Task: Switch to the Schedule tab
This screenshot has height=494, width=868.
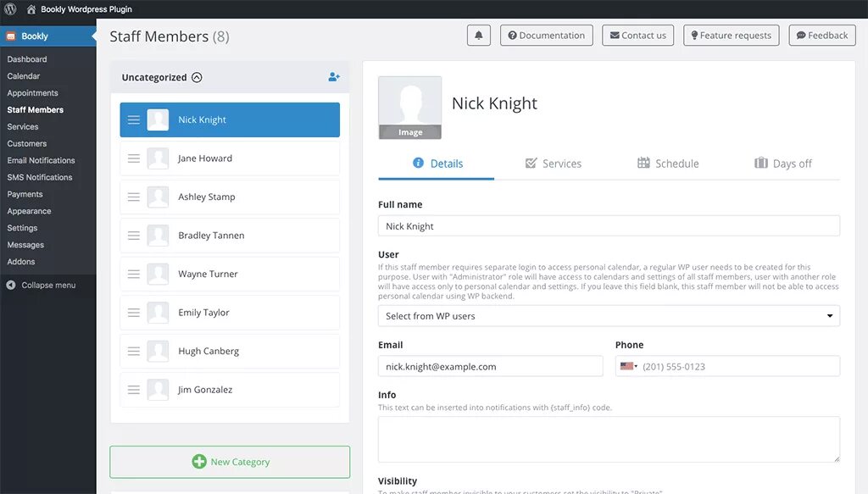Action: (668, 164)
